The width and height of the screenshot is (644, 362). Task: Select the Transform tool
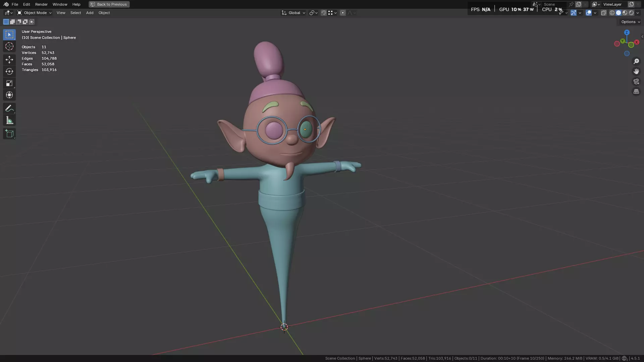9,95
